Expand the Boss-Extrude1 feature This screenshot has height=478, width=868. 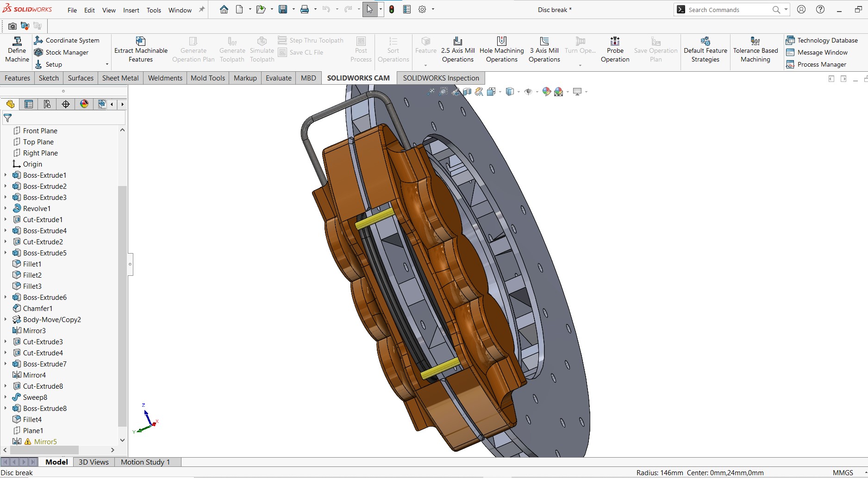tap(6, 175)
